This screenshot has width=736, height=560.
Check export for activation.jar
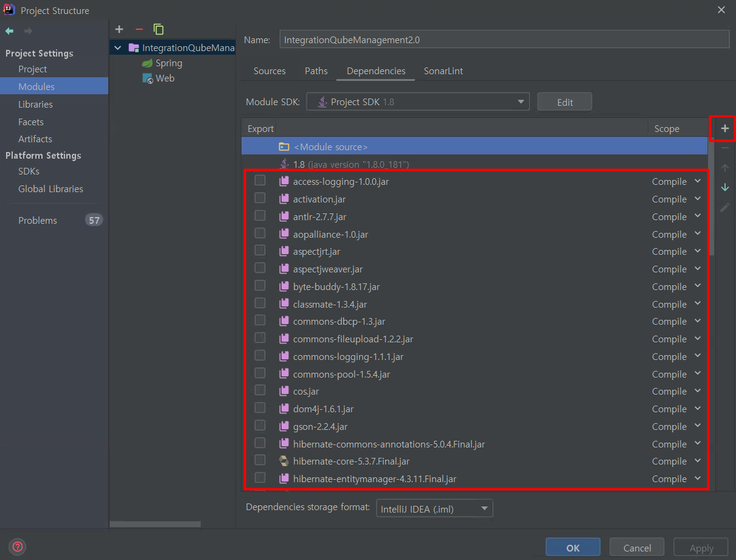[260, 198]
